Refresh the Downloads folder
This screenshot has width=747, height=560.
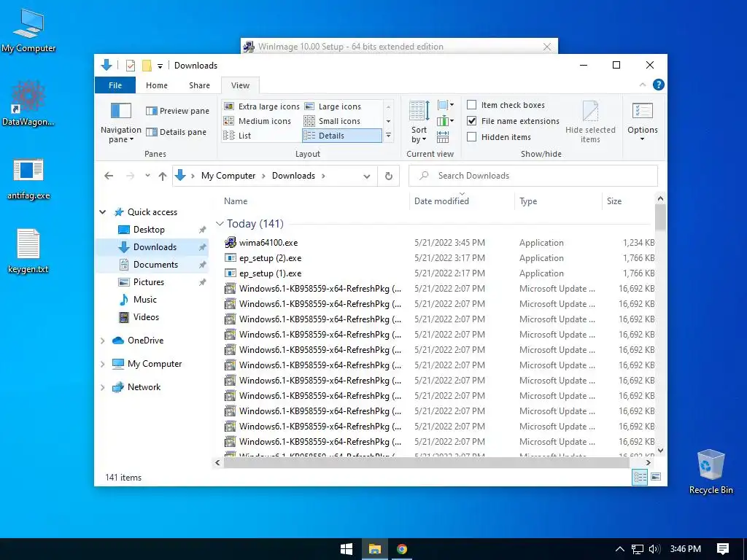pyautogui.click(x=389, y=176)
